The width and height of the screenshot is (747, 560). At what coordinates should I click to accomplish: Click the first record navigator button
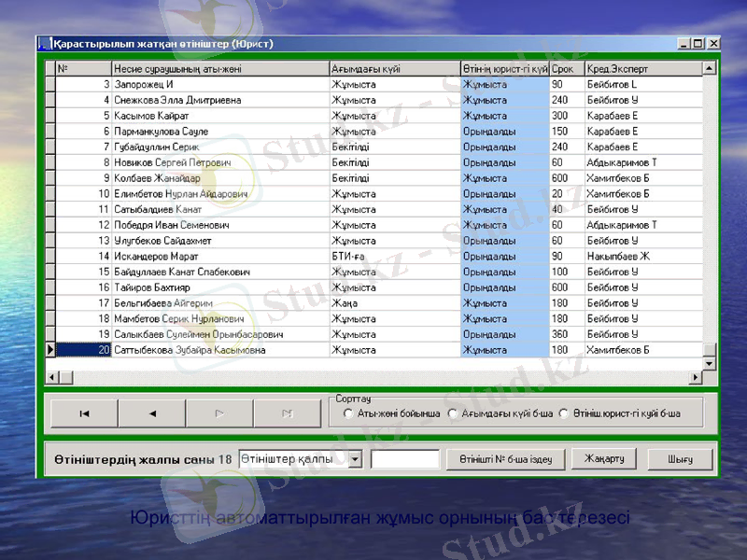coord(84,413)
